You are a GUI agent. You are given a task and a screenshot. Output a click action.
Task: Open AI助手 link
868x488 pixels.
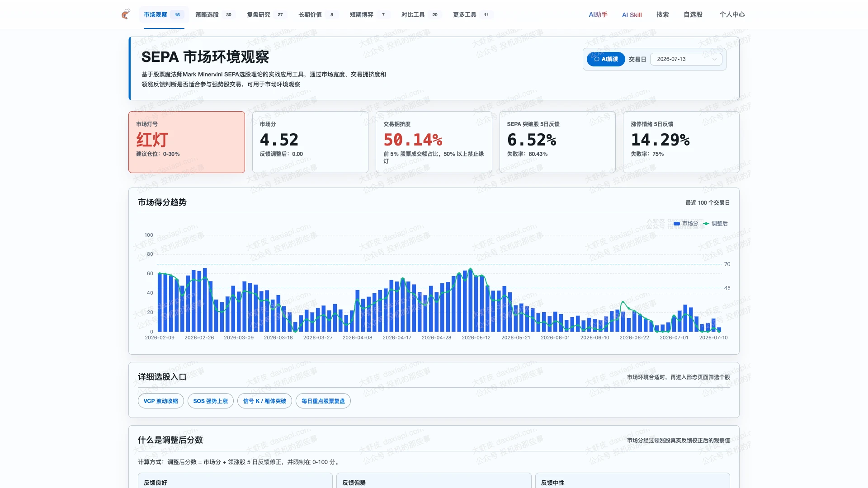(598, 14)
